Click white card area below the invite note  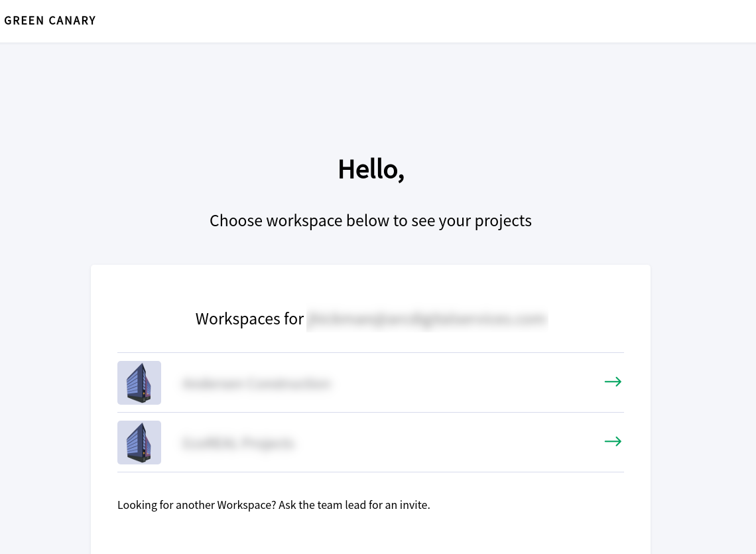point(370,534)
